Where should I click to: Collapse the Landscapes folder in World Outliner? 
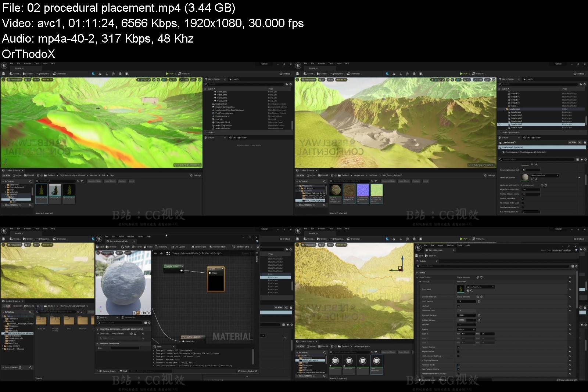tap(505, 109)
